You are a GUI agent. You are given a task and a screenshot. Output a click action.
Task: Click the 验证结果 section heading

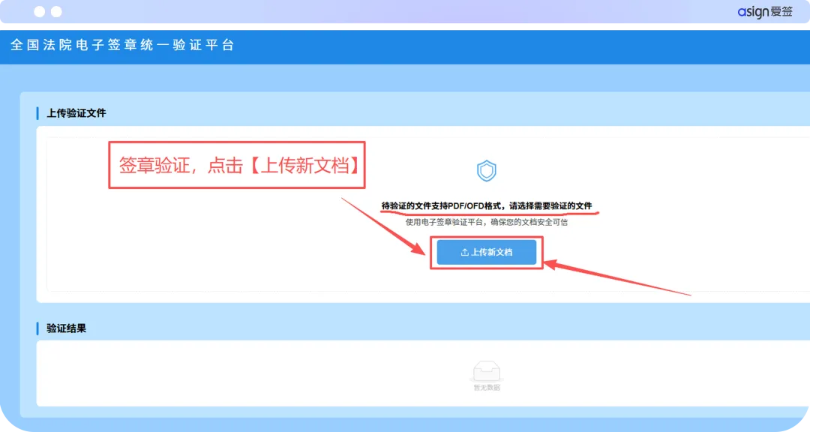coord(67,328)
